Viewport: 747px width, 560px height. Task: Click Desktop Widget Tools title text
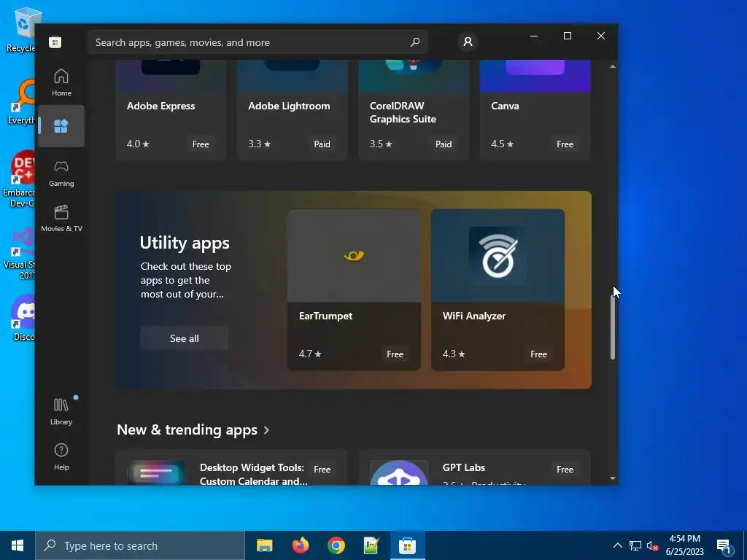[253, 474]
